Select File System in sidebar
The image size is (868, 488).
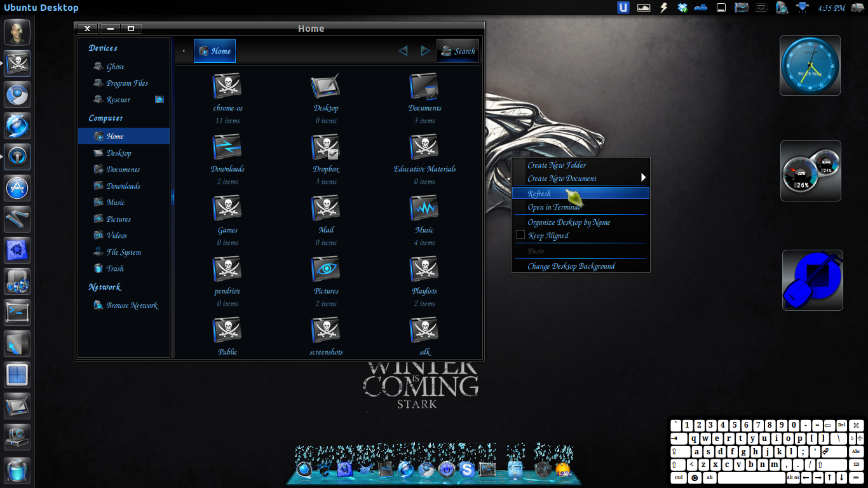(124, 252)
